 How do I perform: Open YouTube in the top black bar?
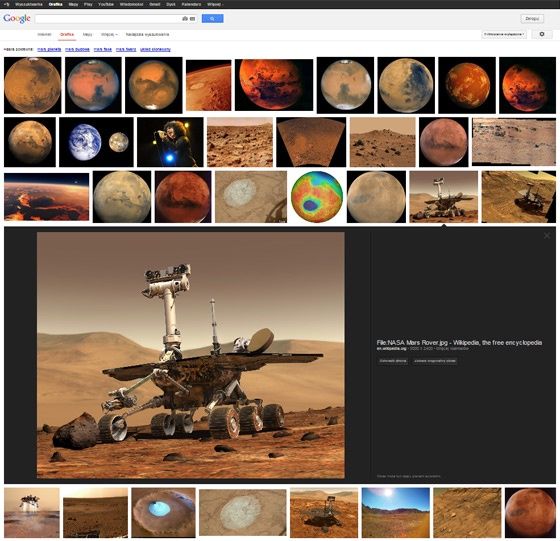click(106, 4)
